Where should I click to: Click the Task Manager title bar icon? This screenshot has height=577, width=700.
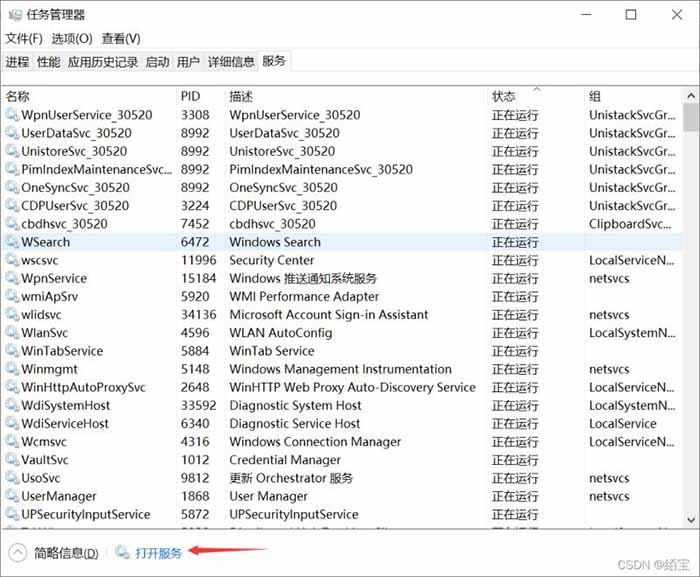pos(15,15)
